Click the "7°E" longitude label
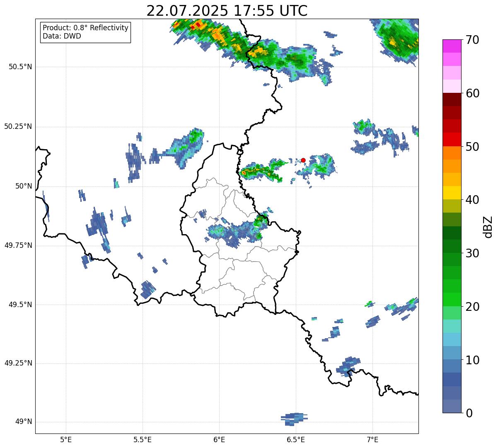The height and width of the screenshot is (448, 498). point(372,439)
